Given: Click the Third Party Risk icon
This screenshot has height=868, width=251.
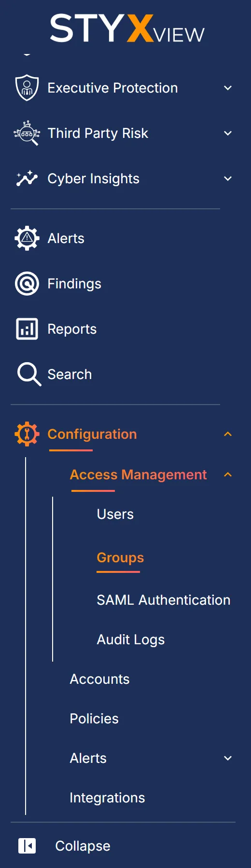Looking at the screenshot, I should (27, 133).
